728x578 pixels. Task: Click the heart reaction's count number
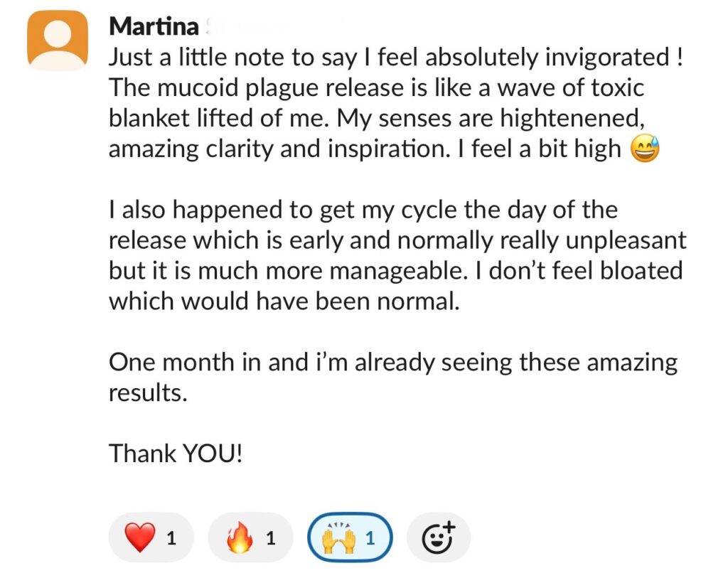pos(171,539)
